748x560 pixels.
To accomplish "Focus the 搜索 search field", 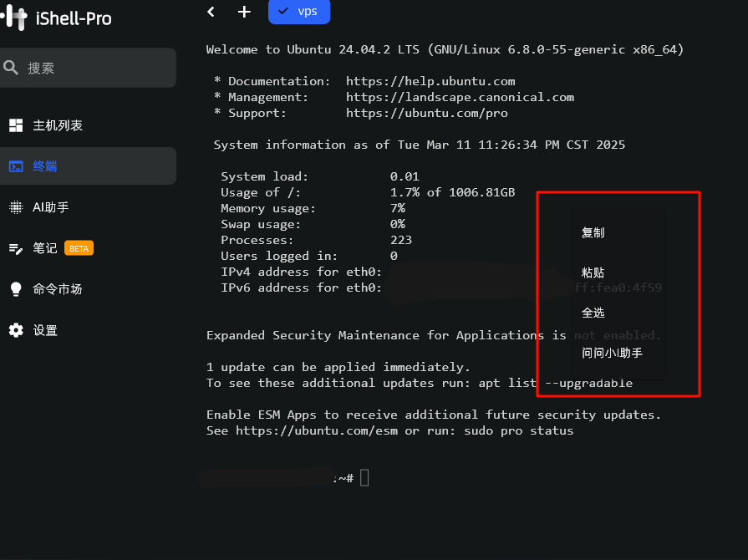I will pos(88,68).
